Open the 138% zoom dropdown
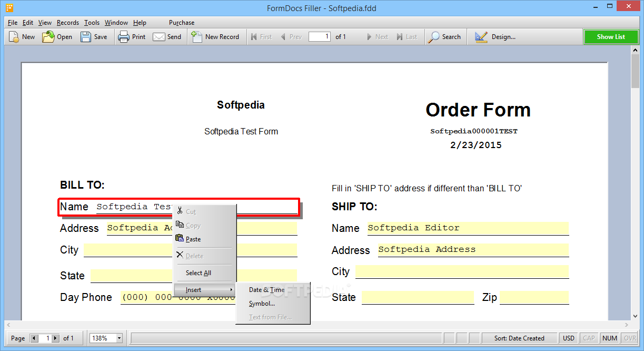Image resolution: width=644 pixels, height=351 pixels. [120, 338]
